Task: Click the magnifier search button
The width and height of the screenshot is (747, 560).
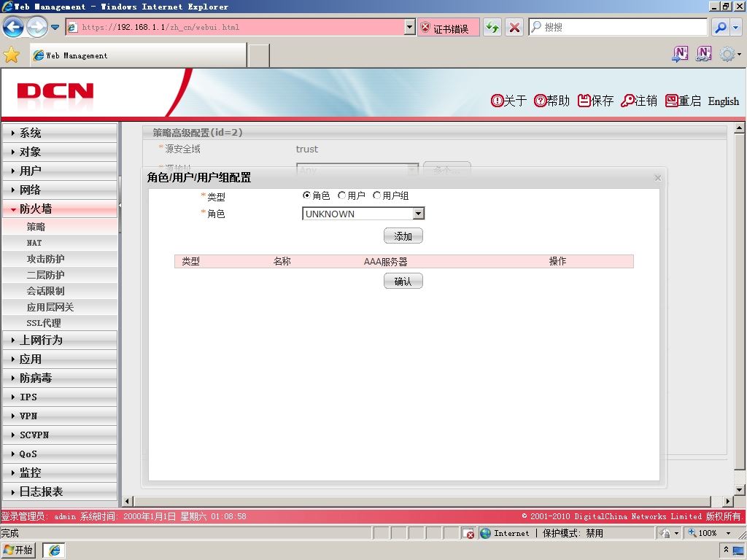Action: point(721,27)
